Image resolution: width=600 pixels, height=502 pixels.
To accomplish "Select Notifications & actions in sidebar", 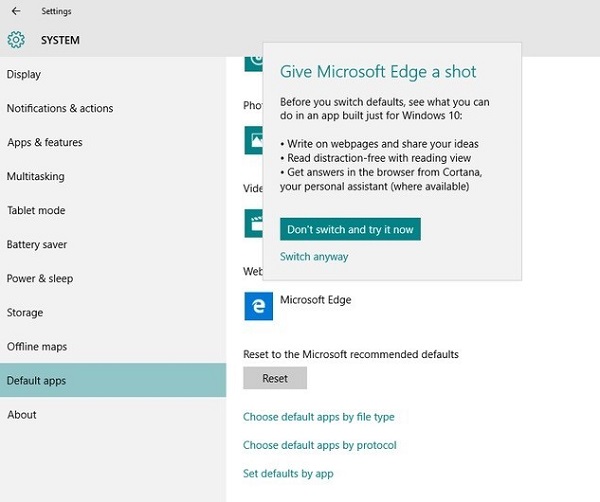I will click(x=60, y=108).
